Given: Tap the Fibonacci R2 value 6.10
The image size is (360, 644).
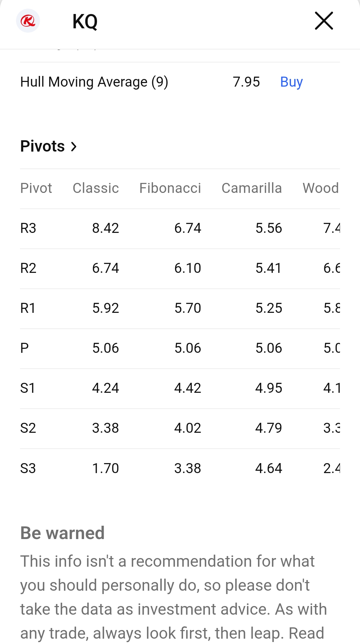Looking at the screenshot, I should tap(188, 268).
